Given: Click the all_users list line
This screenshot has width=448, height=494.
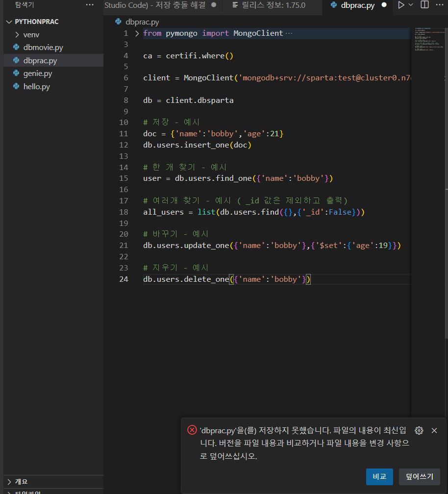Looking at the screenshot, I should (x=253, y=212).
